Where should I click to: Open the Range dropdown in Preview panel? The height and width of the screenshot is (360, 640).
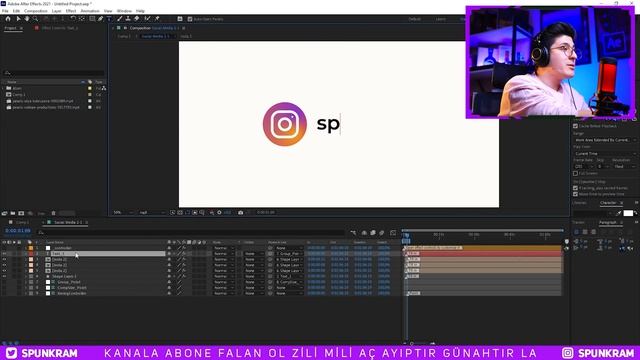605,140
